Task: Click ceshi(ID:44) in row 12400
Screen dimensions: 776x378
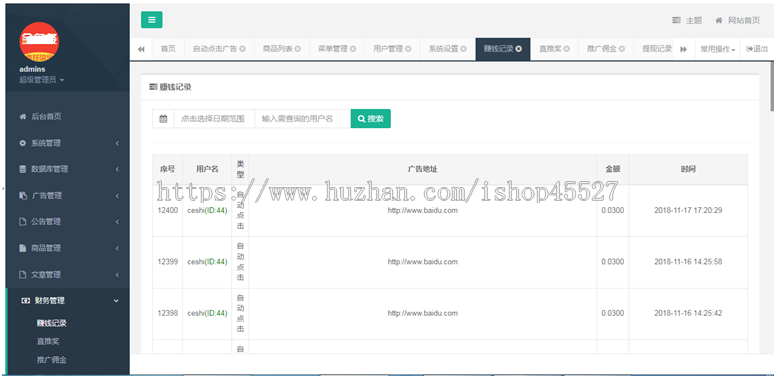Action: coord(207,210)
